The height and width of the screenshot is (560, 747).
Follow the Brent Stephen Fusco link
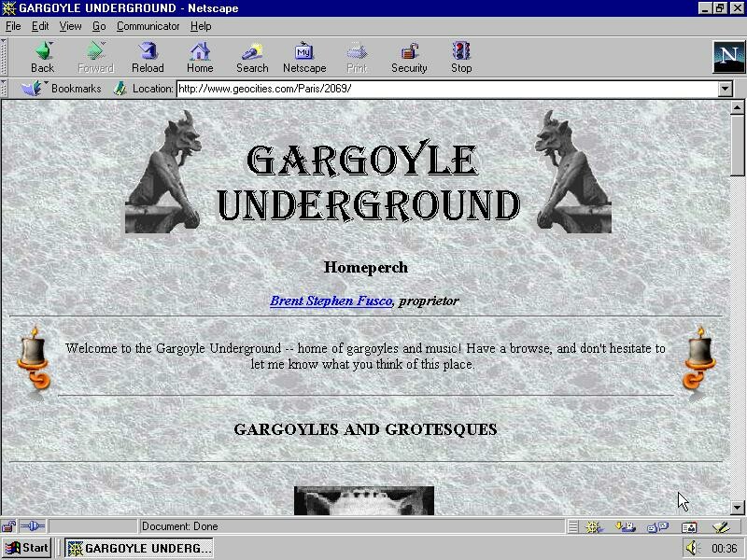[x=331, y=301]
